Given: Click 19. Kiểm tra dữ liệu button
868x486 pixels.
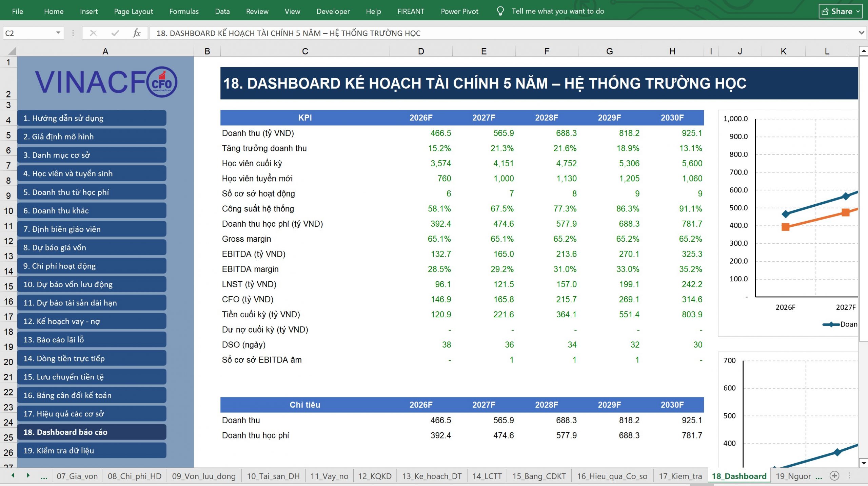Looking at the screenshot, I should [x=92, y=450].
